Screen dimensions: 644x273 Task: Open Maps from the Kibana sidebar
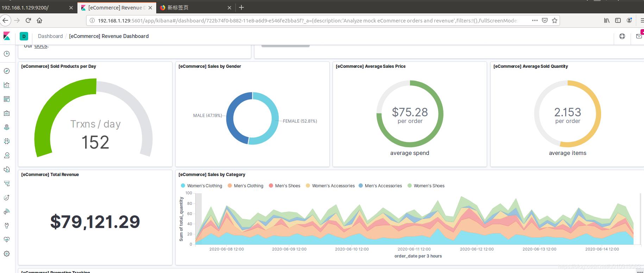pos(7,127)
